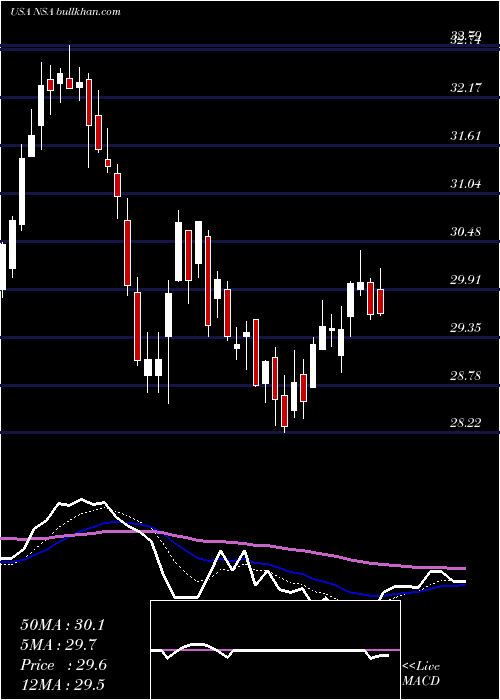
Task: Select the 30.48 price level label
Action: coord(466,232)
